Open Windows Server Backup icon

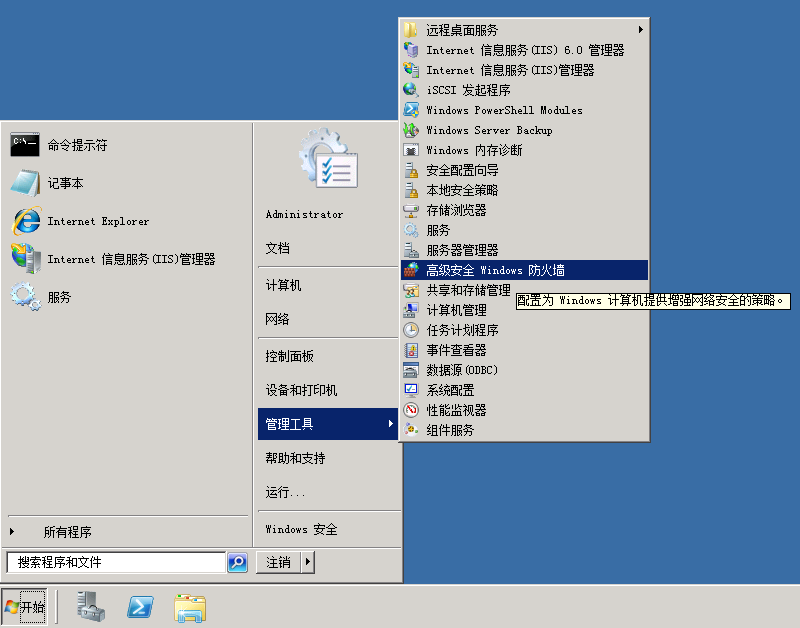point(411,130)
